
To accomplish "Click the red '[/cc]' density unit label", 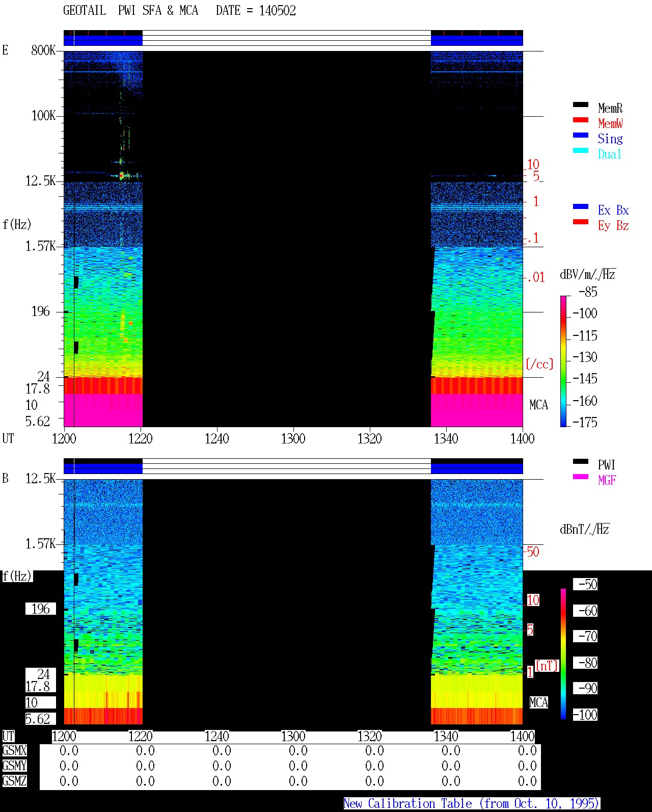I will tap(539, 364).
